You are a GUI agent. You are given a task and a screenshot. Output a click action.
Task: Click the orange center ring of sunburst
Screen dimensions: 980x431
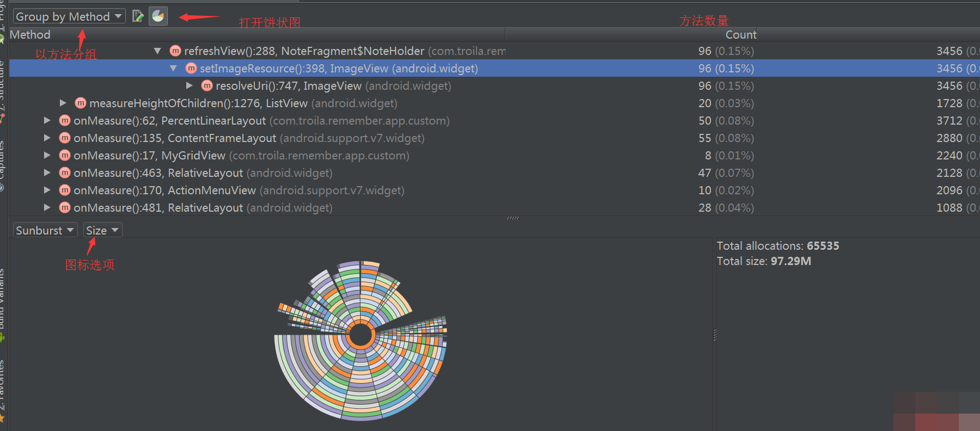[x=361, y=336]
